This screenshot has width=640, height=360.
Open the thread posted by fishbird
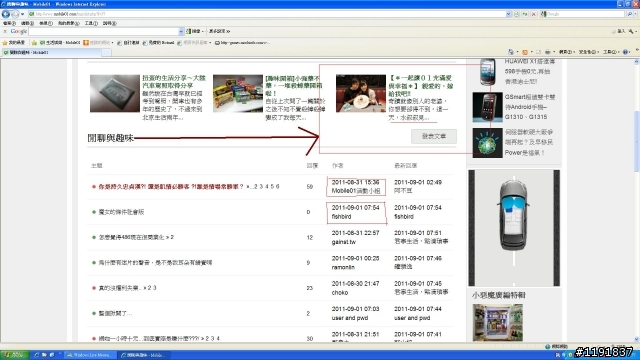[x=121, y=212]
